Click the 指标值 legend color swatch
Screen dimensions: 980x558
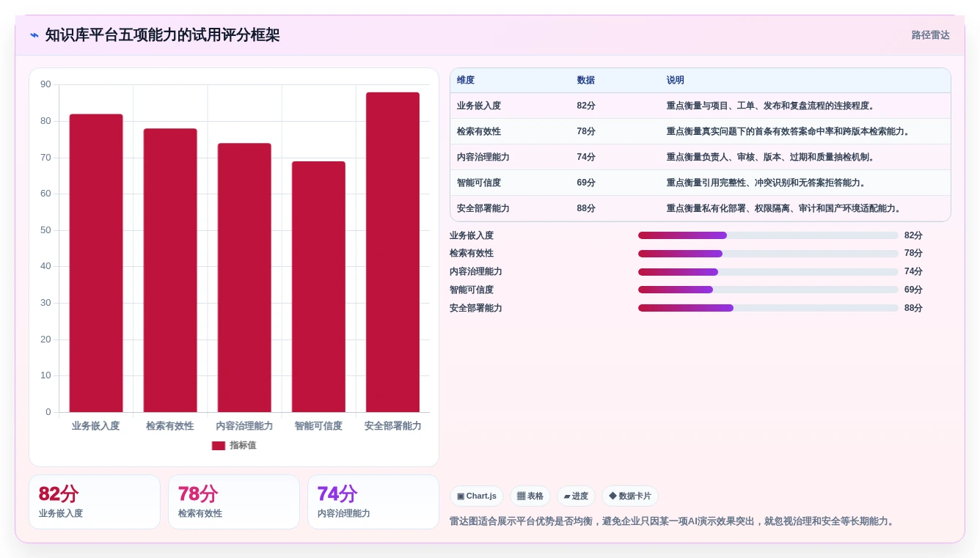pos(219,445)
